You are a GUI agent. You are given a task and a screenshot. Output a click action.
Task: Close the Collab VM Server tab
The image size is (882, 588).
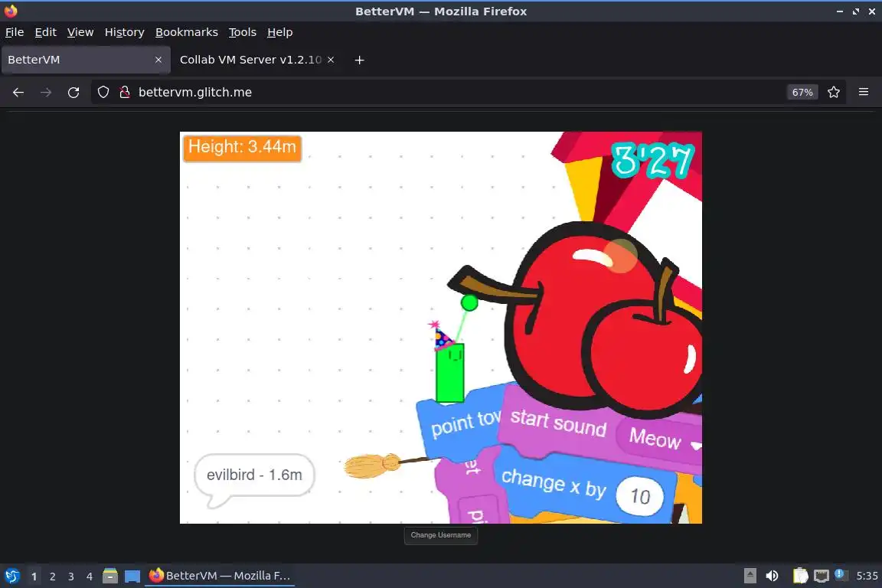click(x=331, y=60)
